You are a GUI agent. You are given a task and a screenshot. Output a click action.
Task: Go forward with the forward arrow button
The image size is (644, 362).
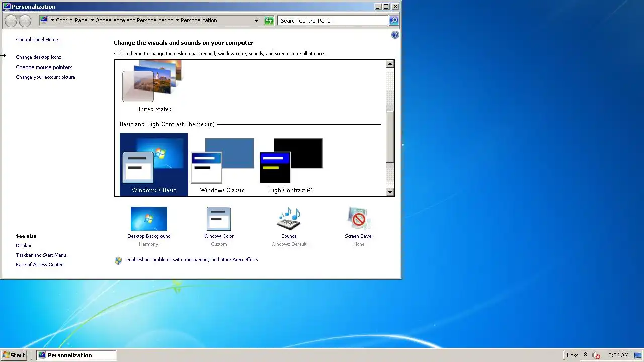[25, 21]
